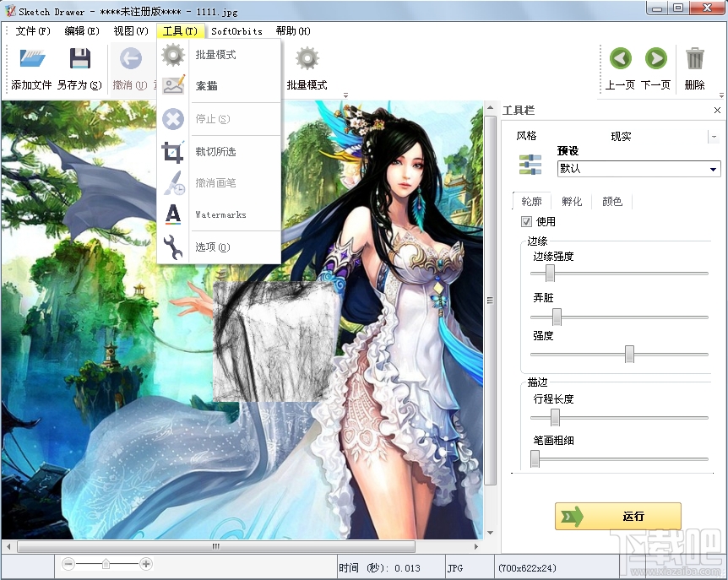The image size is (728, 580).
Task: Open the 帮助(H) menu
Action: (x=293, y=31)
